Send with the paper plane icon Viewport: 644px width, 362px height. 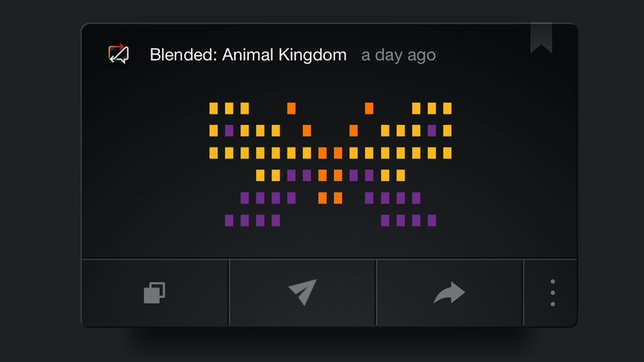pos(302,292)
